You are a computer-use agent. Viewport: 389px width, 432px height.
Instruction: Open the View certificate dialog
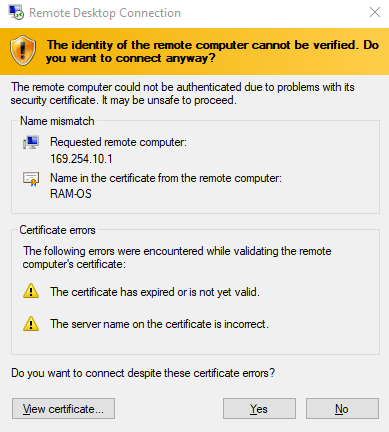click(x=63, y=409)
